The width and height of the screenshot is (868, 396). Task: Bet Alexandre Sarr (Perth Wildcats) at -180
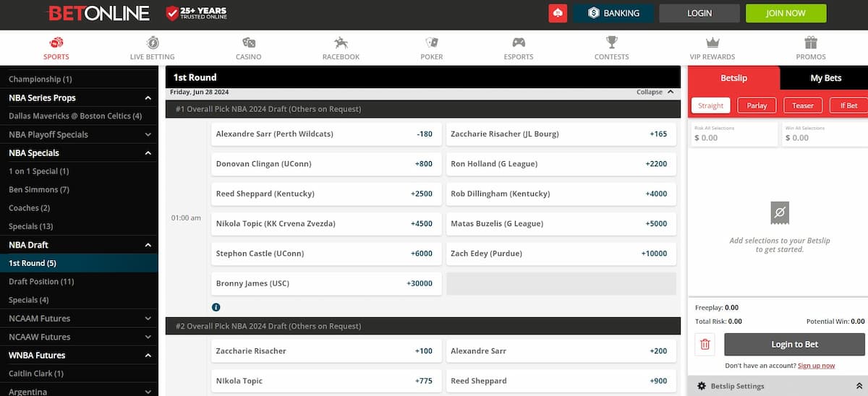[326, 134]
